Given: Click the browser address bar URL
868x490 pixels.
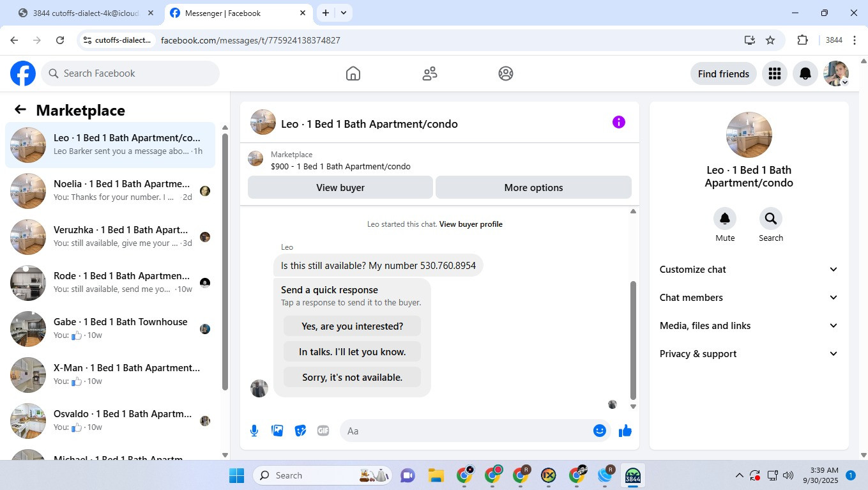Looking at the screenshot, I should 250,40.
